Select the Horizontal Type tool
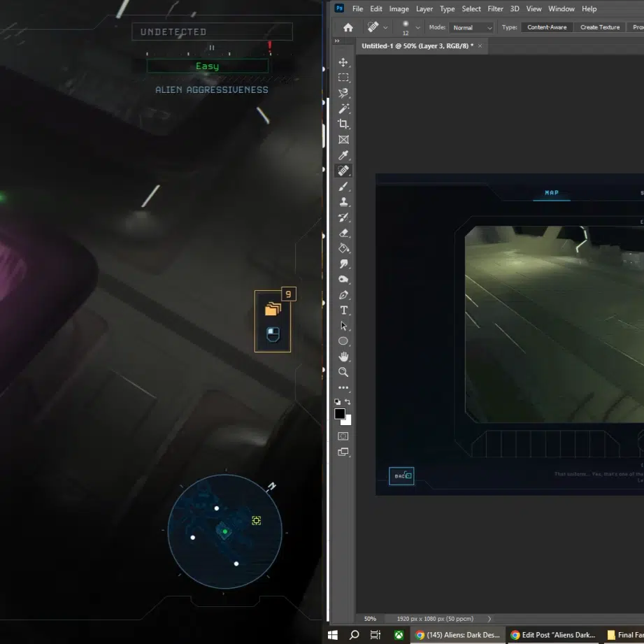 pyautogui.click(x=343, y=310)
